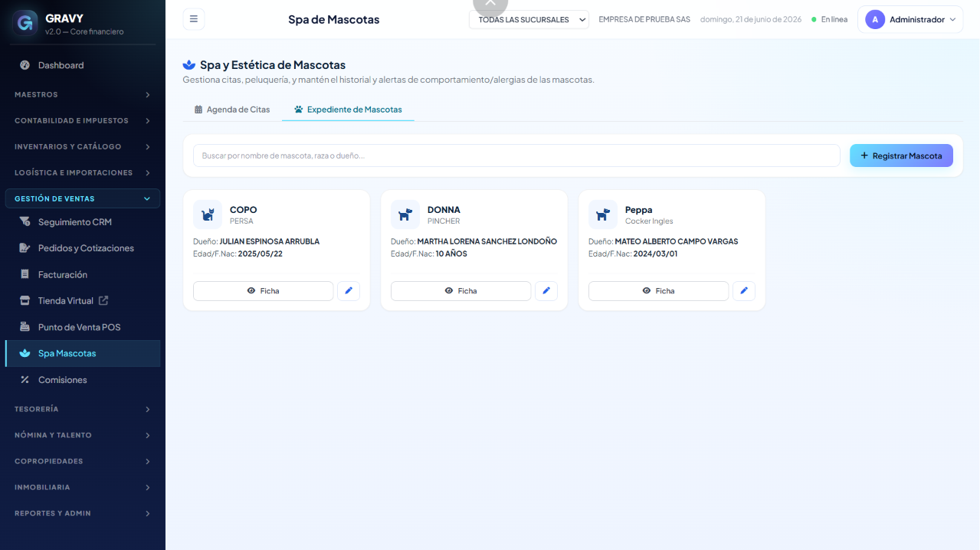
Task: Click Registrar Mascota button
Action: point(901,156)
